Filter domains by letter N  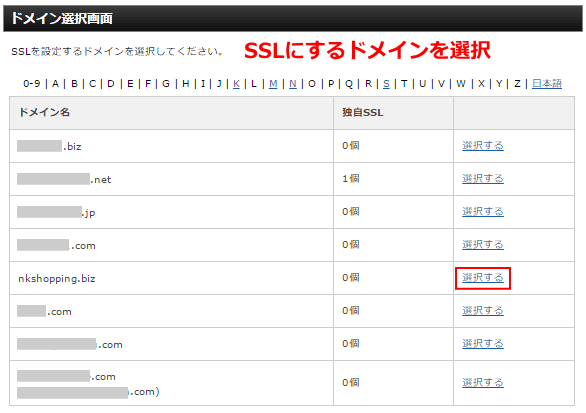tap(293, 84)
